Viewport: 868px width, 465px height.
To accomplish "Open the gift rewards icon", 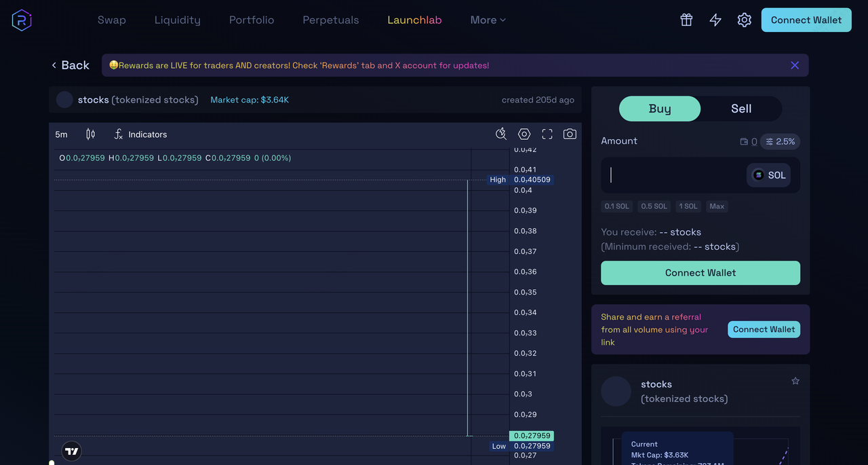I will pos(686,20).
